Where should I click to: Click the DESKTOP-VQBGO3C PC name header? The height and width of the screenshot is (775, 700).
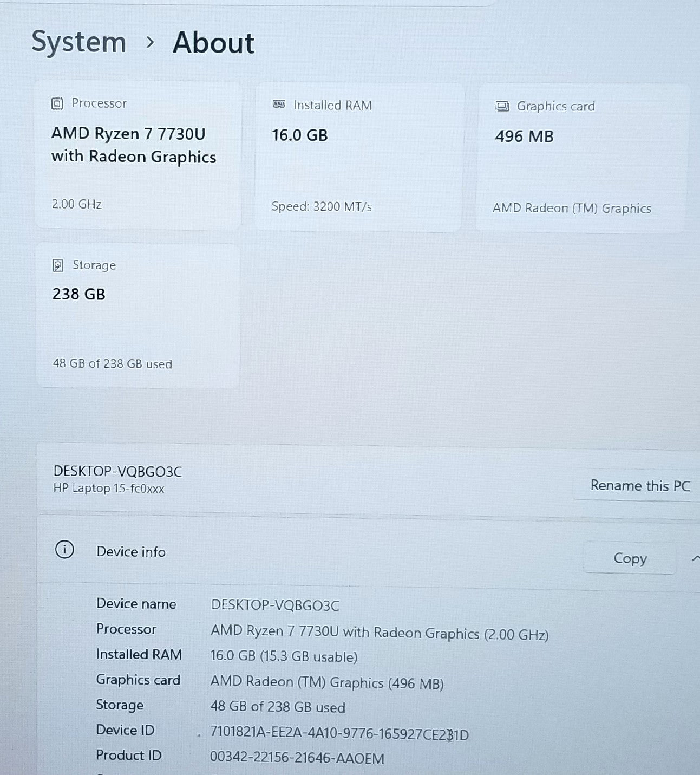(117, 471)
